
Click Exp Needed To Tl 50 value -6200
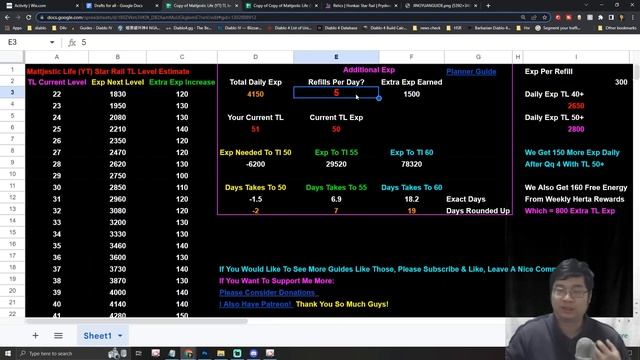click(x=256, y=164)
